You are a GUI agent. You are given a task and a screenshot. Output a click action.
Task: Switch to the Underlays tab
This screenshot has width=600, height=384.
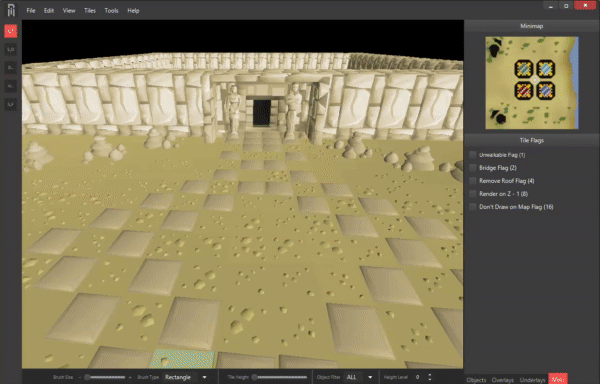[533, 380]
